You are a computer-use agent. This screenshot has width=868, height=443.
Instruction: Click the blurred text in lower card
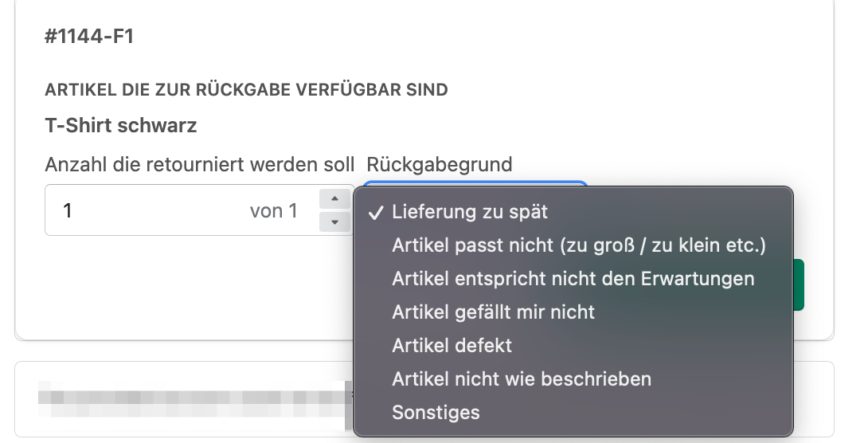click(x=195, y=398)
